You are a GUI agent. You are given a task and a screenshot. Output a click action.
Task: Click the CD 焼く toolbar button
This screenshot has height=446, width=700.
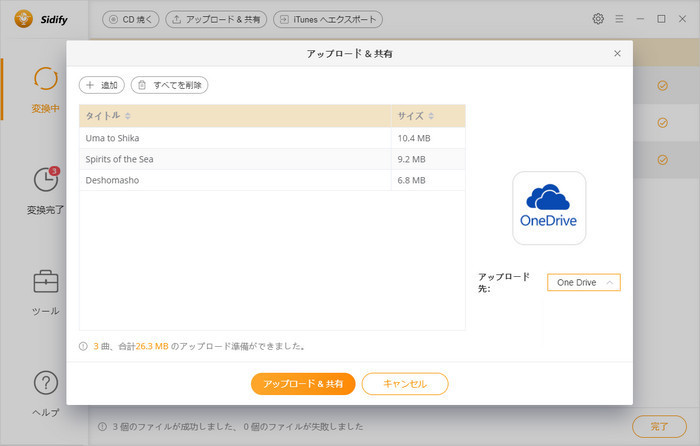(x=131, y=19)
